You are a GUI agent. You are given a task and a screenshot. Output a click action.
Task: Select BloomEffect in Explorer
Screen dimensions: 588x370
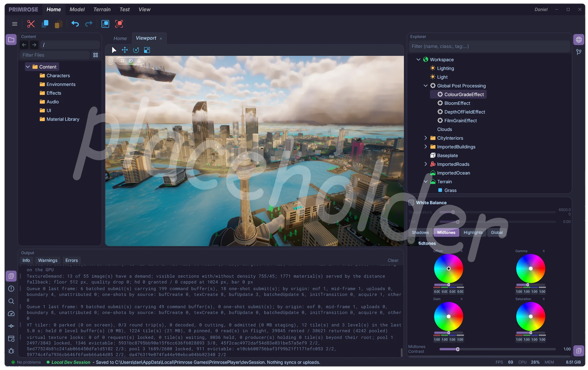457,103
